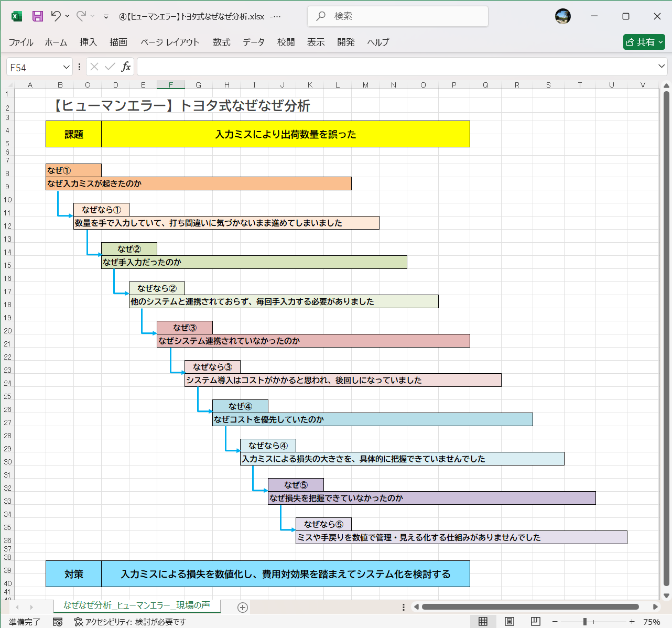This screenshot has width=672, height=628.
Task: Select Page Break Preview icon in status bar
Action: click(x=535, y=621)
